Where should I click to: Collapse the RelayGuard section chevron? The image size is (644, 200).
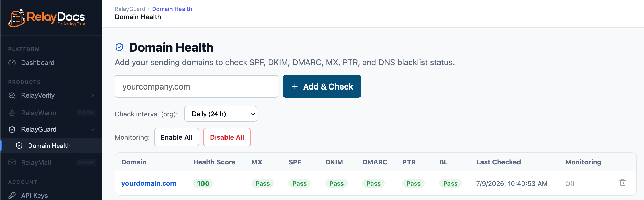tap(93, 130)
